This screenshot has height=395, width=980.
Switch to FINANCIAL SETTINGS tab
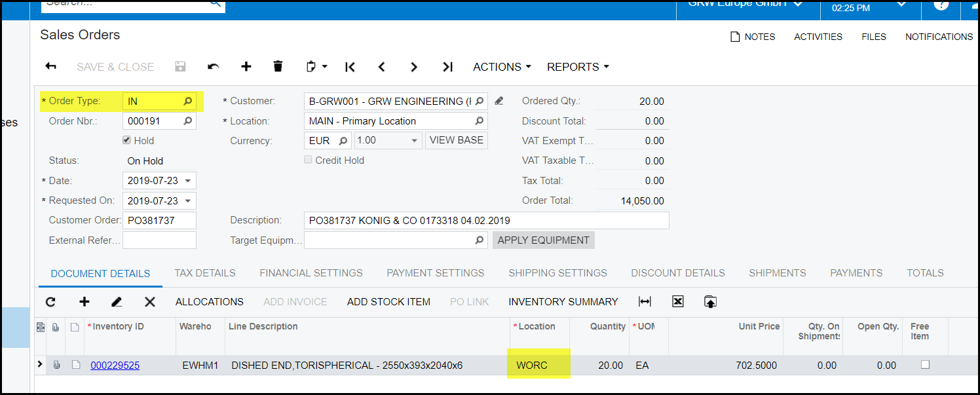[x=311, y=273]
